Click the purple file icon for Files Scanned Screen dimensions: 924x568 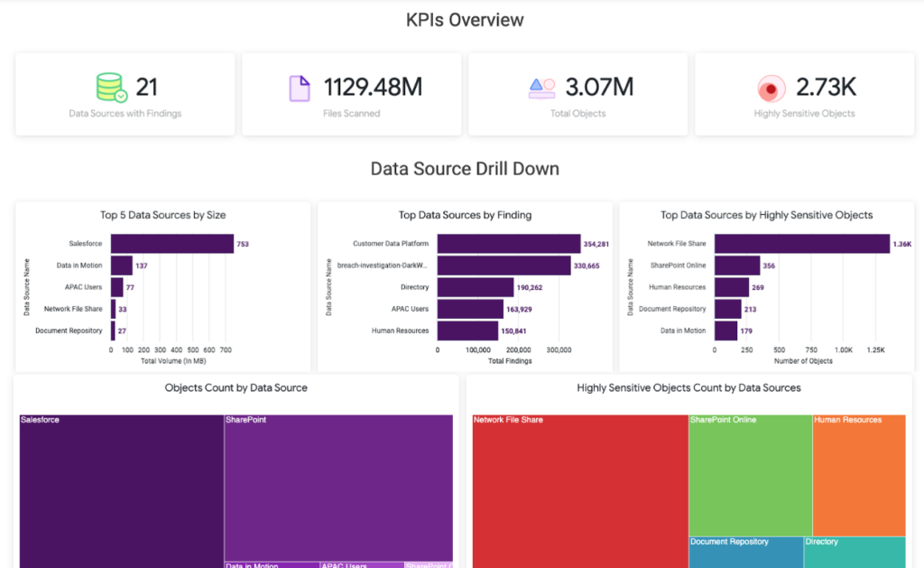pos(299,88)
